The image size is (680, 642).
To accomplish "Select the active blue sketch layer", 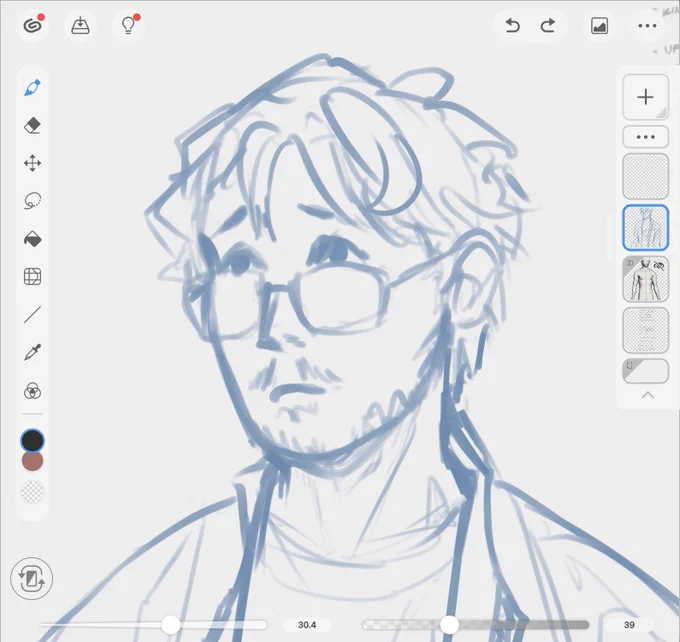I will pyautogui.click(x=646, y=228).
